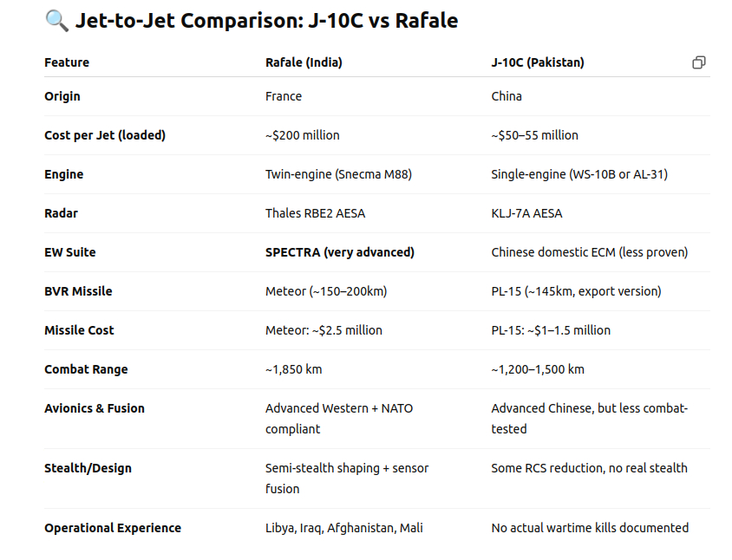The width and height of the screenshot is (732, 560).
Task: Click the Twin-engine (Snecma M88) cell
Action: [338, 174]
